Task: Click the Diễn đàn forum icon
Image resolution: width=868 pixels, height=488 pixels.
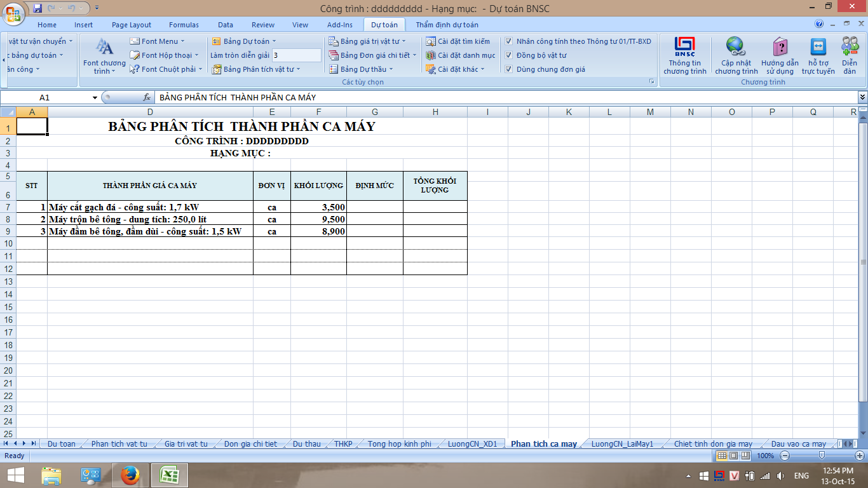Action: pos(850,47)
